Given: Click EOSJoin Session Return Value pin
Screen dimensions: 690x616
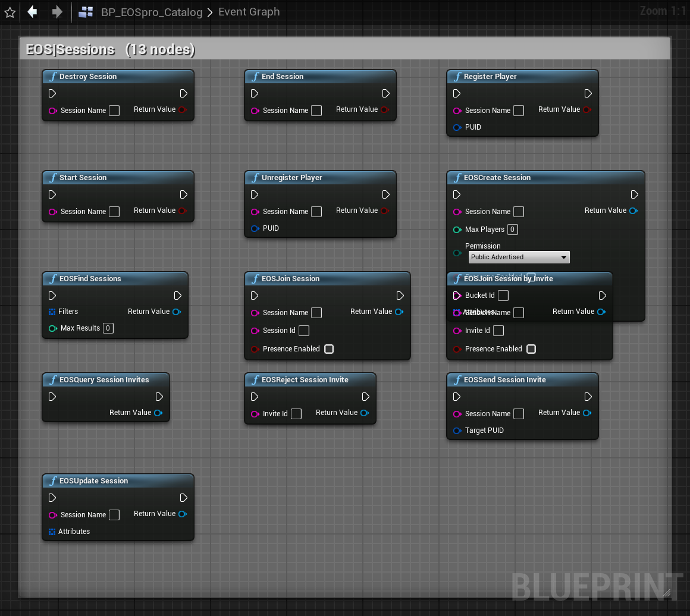Looking at the screenshot, I should point(399,312).
